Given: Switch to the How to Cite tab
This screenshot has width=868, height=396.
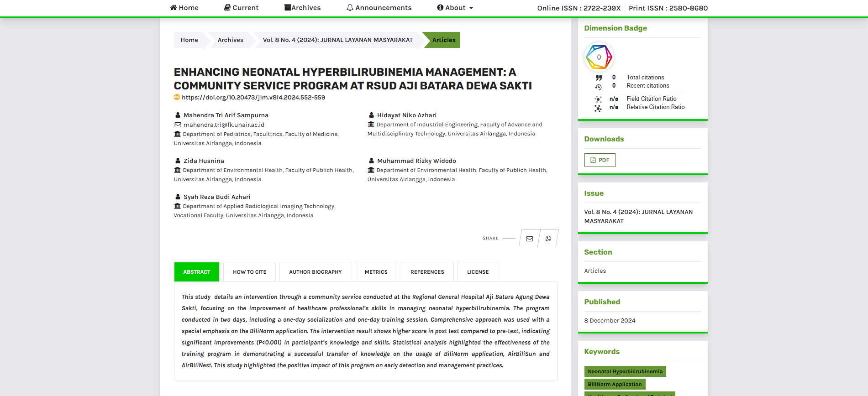Looking at the screenshot, I should tap(249, 272).
